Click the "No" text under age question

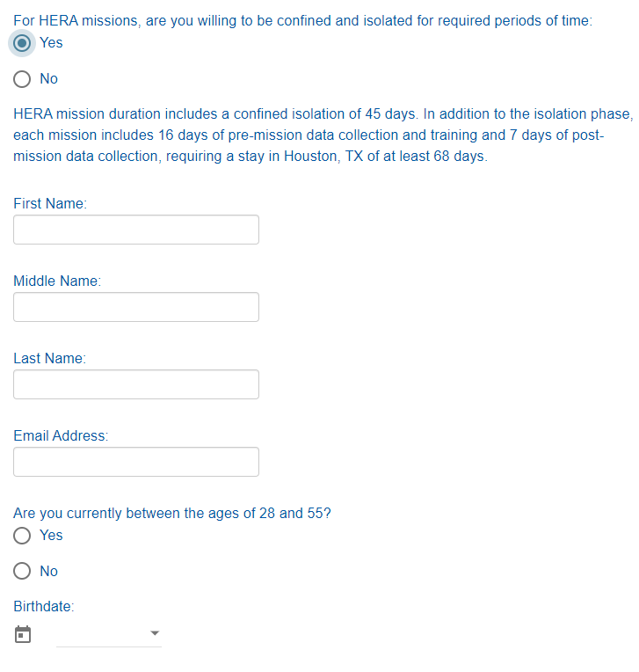tap(49, 572)
